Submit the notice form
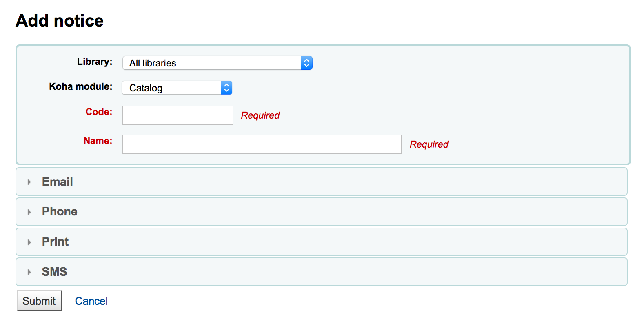The height and width of the screenshot is (328, 644). point(39,301)
